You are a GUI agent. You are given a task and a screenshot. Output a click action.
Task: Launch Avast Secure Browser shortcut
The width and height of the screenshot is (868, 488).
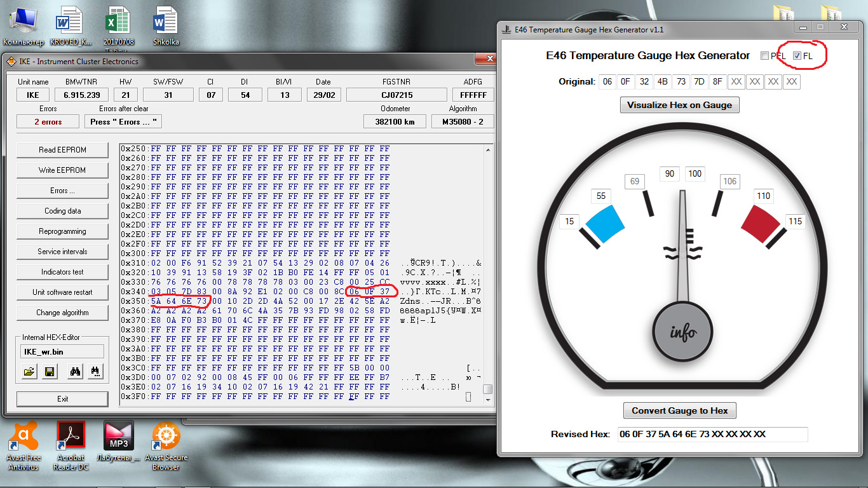coord(166,445)
